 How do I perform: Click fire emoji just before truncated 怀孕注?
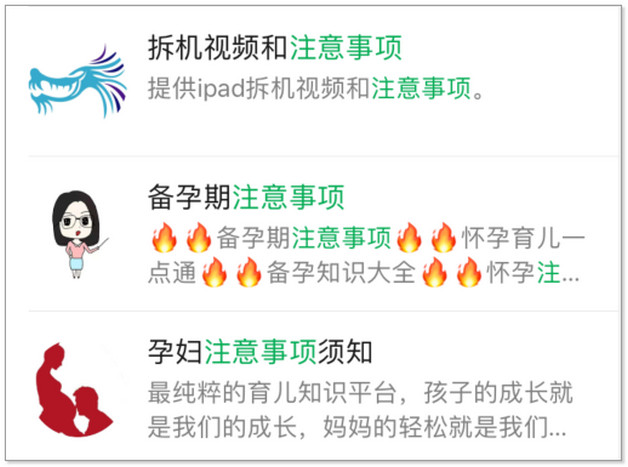click(x=469, y=272)
